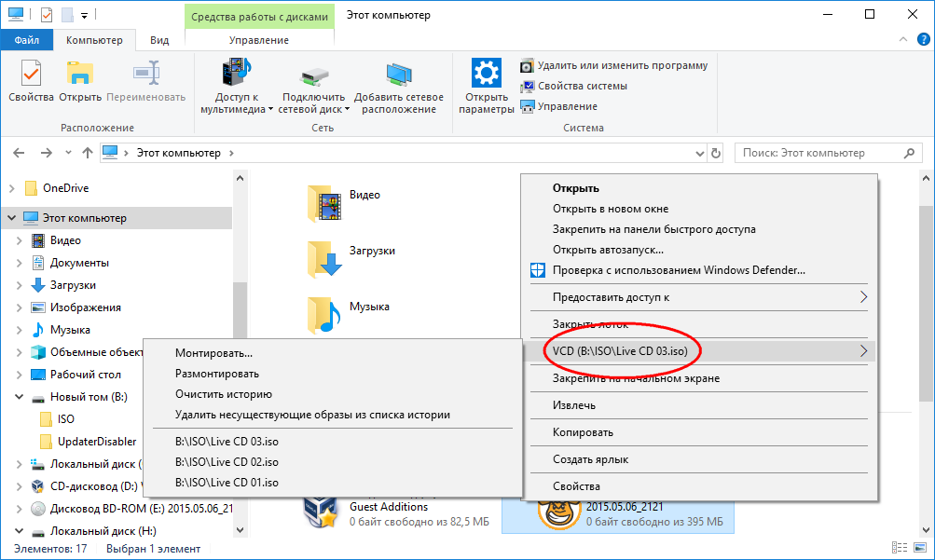Go forward with the forward arrow
Screen dimensions: 935x560
point(46,153)
